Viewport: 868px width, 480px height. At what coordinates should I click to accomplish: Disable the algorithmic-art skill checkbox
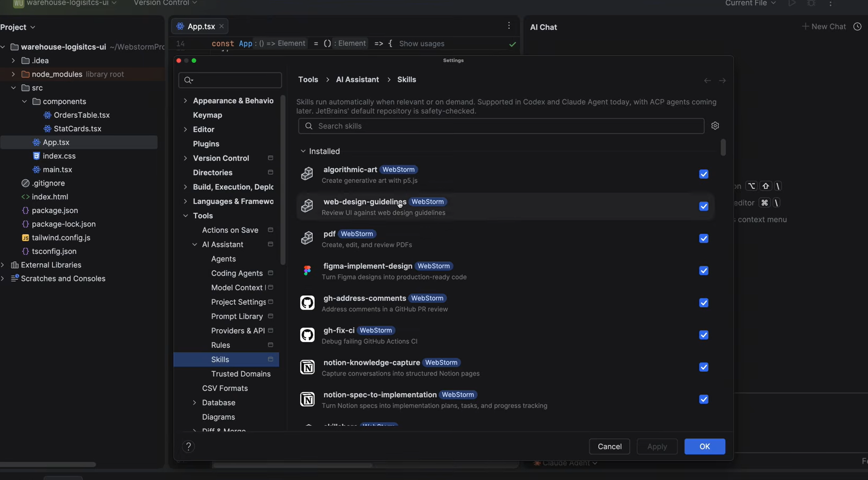704,174
